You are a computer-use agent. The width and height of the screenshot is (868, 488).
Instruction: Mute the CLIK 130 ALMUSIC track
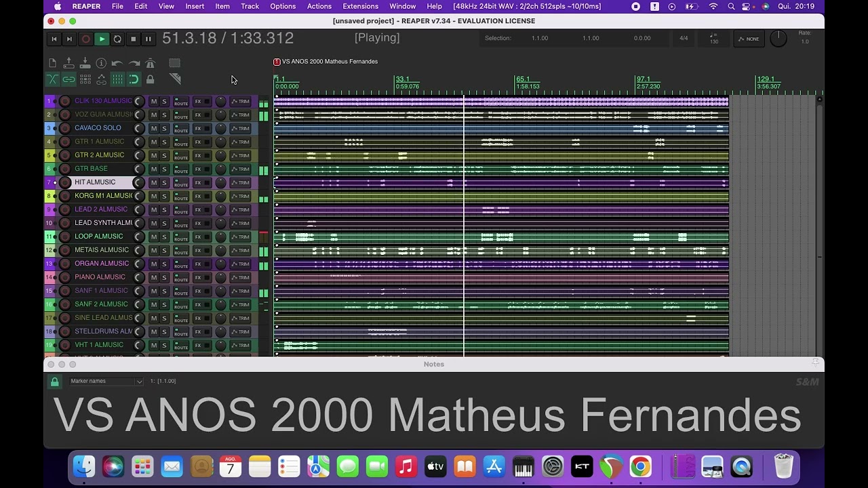pyautogui.click(x=154, y=101)
